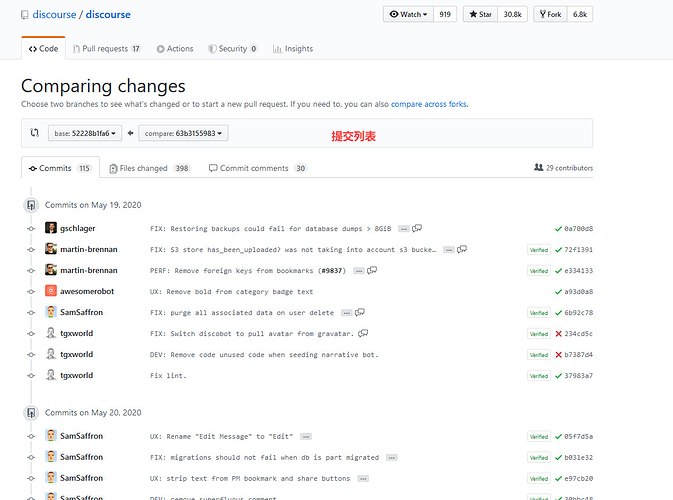Image resolution: width=673 pixels, height=500 pixels.
Task: Click success check beside 37983a7
Action: tap(558, 376)
